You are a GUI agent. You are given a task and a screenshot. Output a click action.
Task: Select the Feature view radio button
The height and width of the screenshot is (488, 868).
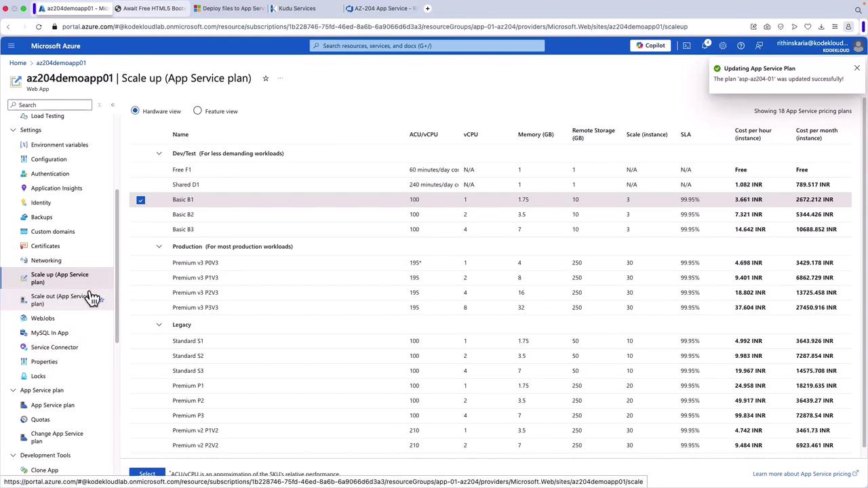[197, 110]
